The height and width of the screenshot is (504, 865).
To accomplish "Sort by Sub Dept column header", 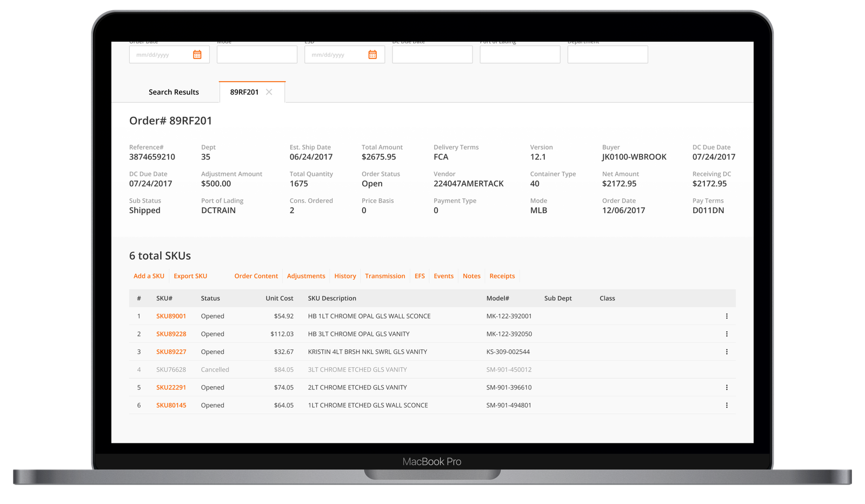I will (x=558, y=298).
